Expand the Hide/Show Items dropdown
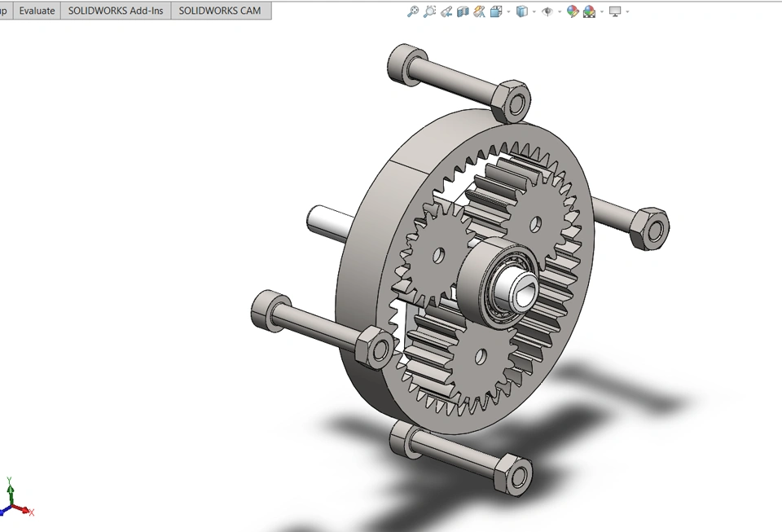The height and width of the screenshot is (532, 782). tap(560, 11)
